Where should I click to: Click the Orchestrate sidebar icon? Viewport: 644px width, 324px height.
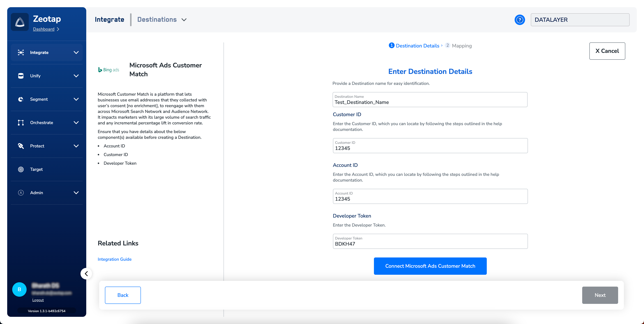point(21,123)
